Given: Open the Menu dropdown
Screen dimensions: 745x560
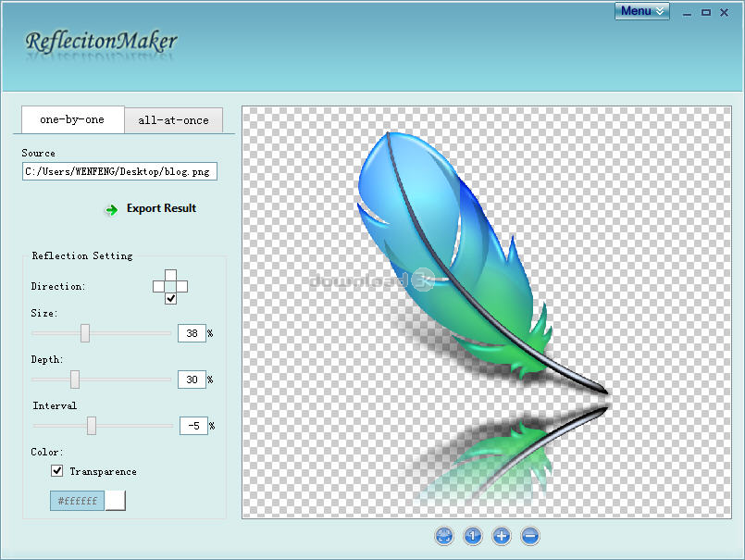Looking at the screenshot, I should [642, 11].
